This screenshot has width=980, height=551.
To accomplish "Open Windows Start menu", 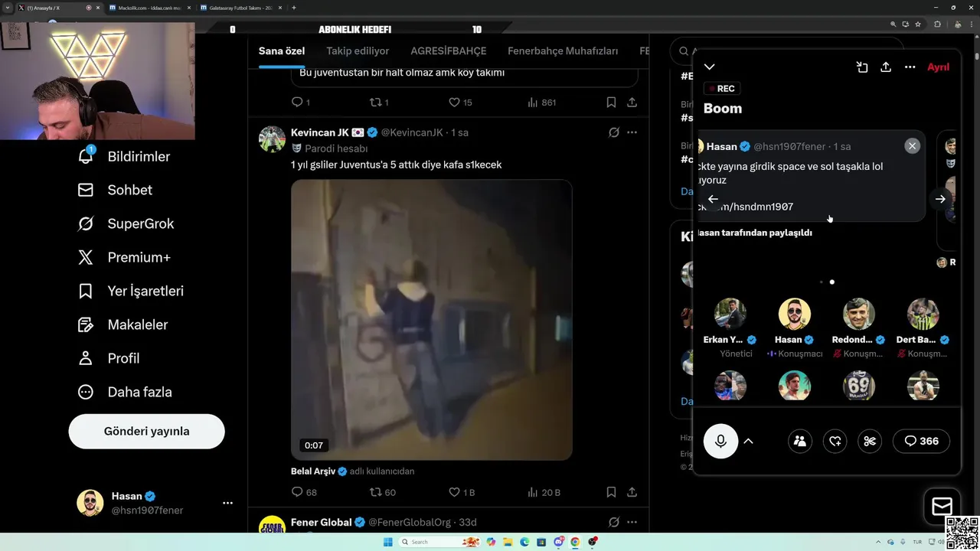I will 389,542.
